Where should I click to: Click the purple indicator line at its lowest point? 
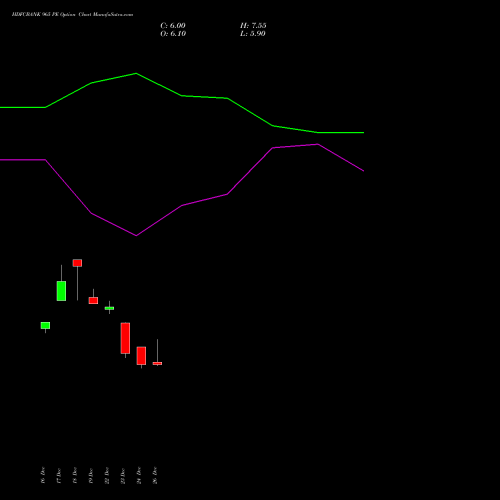136,235
